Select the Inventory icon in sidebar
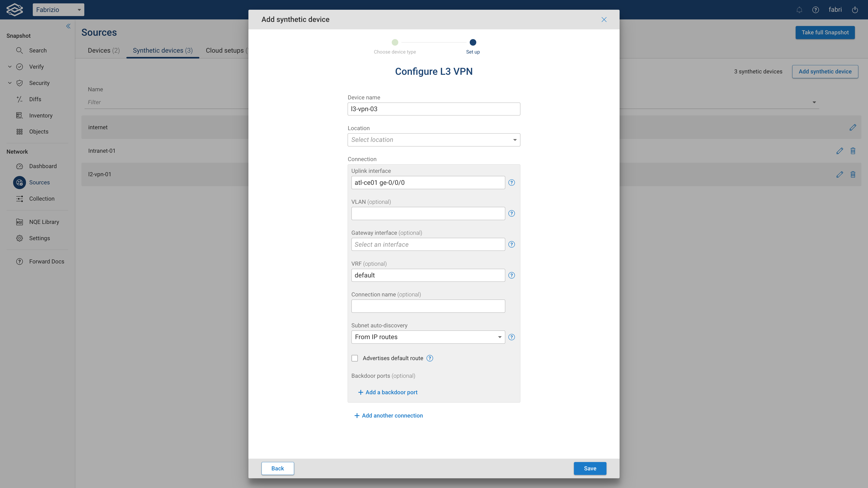This screenshot has height=488, width=868. coord(19,115)
